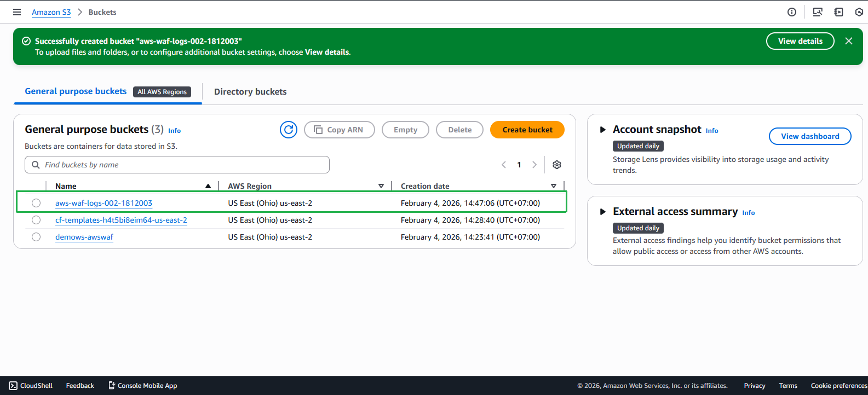Focus the Find buckets by name search field
The width and height of the screenshot is (868, 395).
click(177, 165)
